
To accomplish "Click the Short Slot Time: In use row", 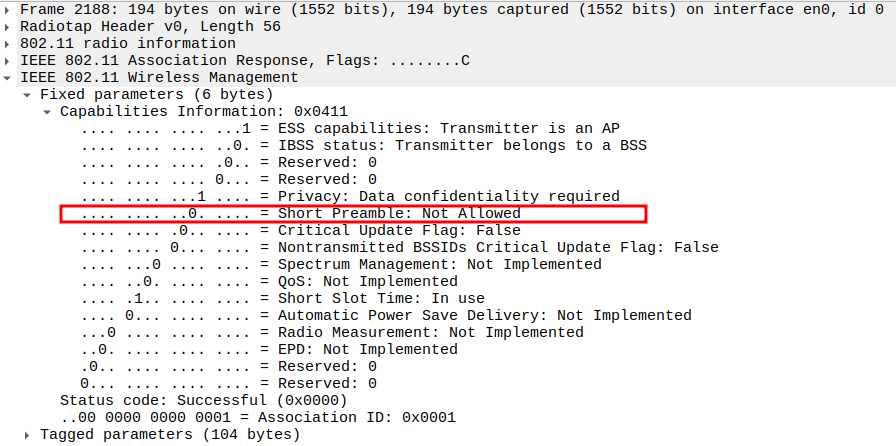I will [x=380, y=299].
